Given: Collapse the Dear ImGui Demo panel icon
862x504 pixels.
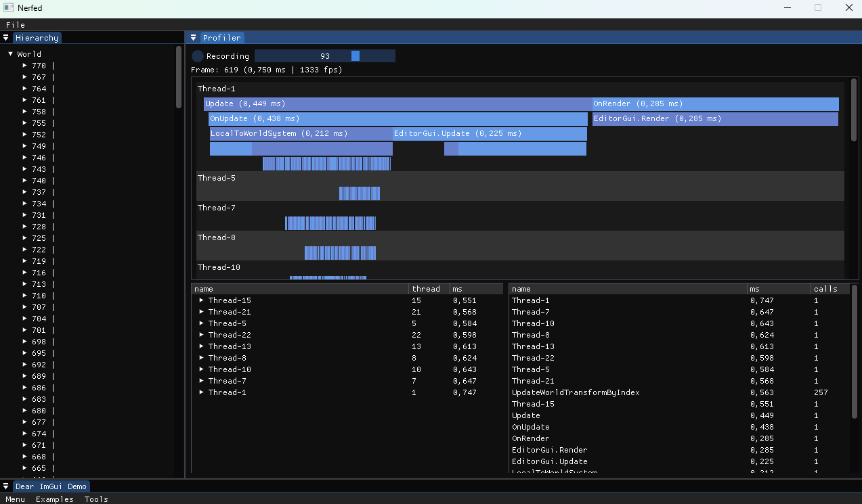Looking at the screenshot, I should pos(5,486).
